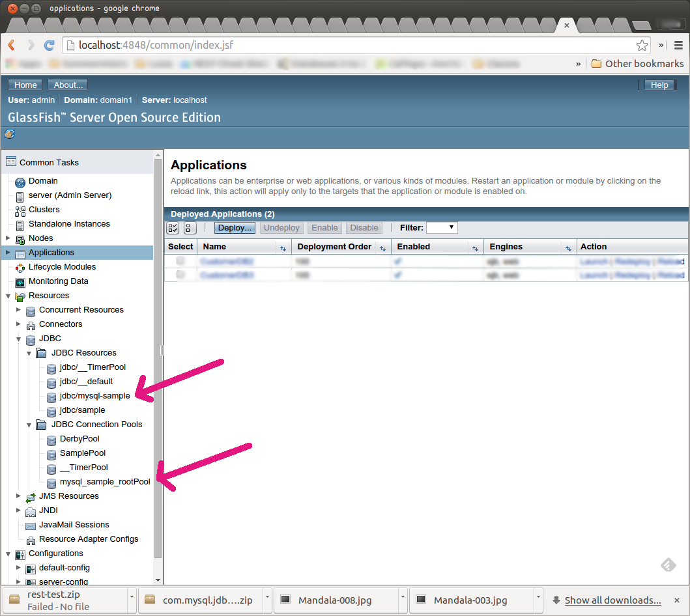This screenshot has width=690, height=616.
Task: Tick the first deployed application's checkbox
Action: coord(180,260)
